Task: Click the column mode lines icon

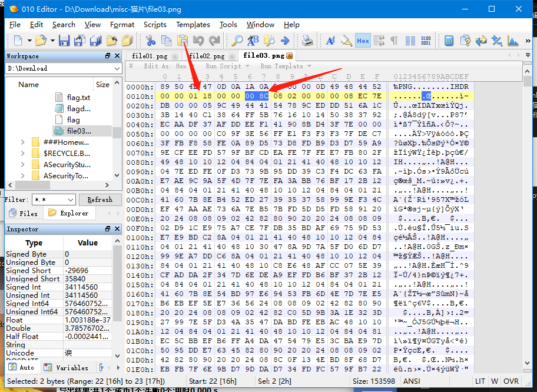Action: click(410, 41)
